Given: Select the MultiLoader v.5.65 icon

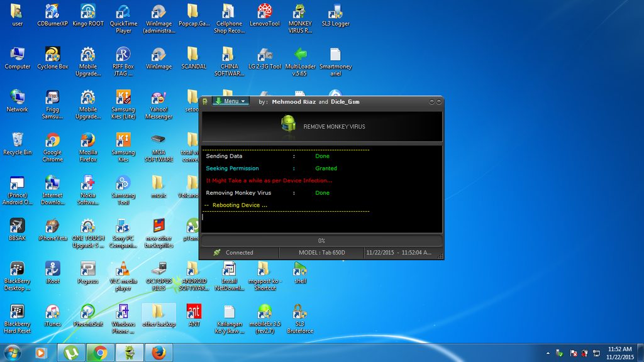Looking at the screenshot, I should 300,62.
